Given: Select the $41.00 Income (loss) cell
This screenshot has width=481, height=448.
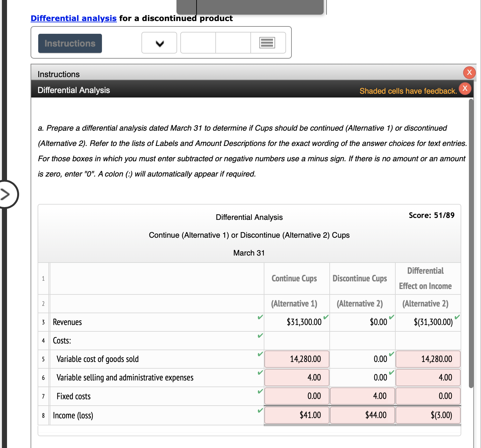Looking at the screenshot, I should (296, 415).
